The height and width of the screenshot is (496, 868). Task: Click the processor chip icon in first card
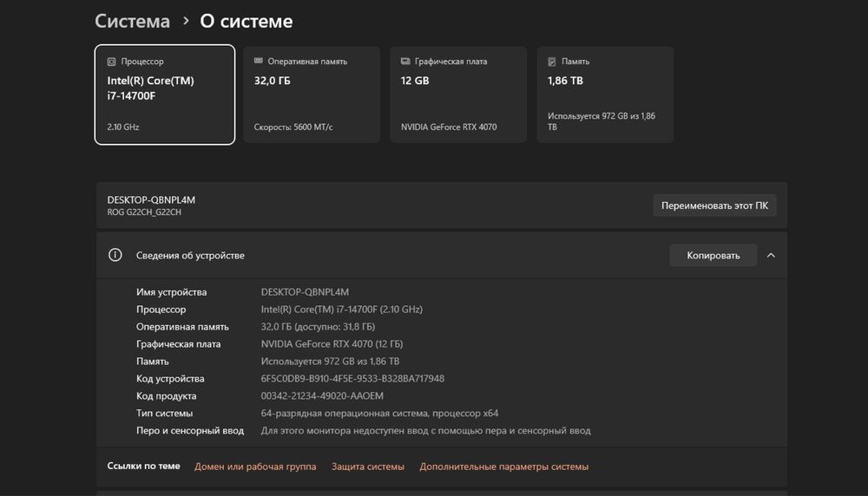tap(111, 62)
